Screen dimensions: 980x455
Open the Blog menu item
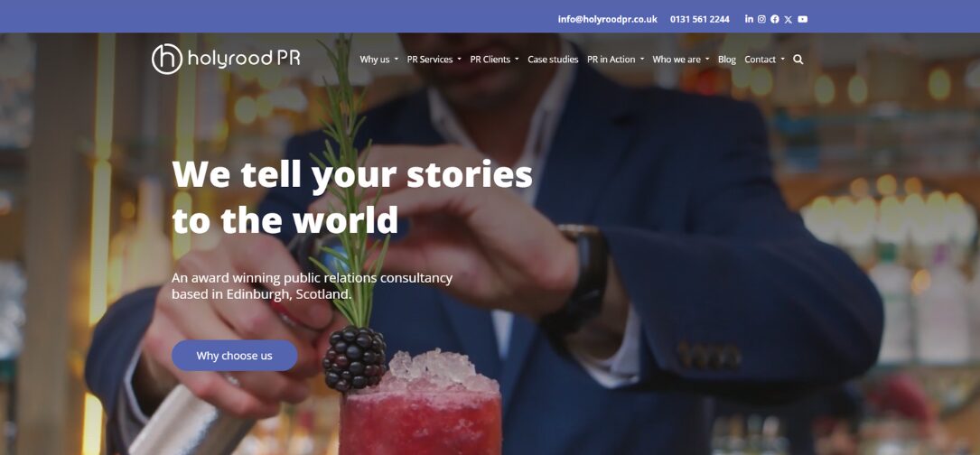(x=727, y=60)
